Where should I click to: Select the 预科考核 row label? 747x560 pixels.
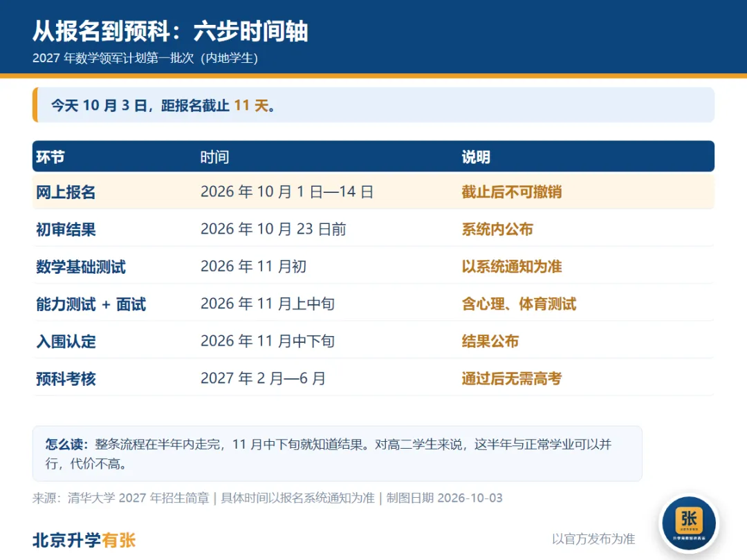[x=66, y=379]
